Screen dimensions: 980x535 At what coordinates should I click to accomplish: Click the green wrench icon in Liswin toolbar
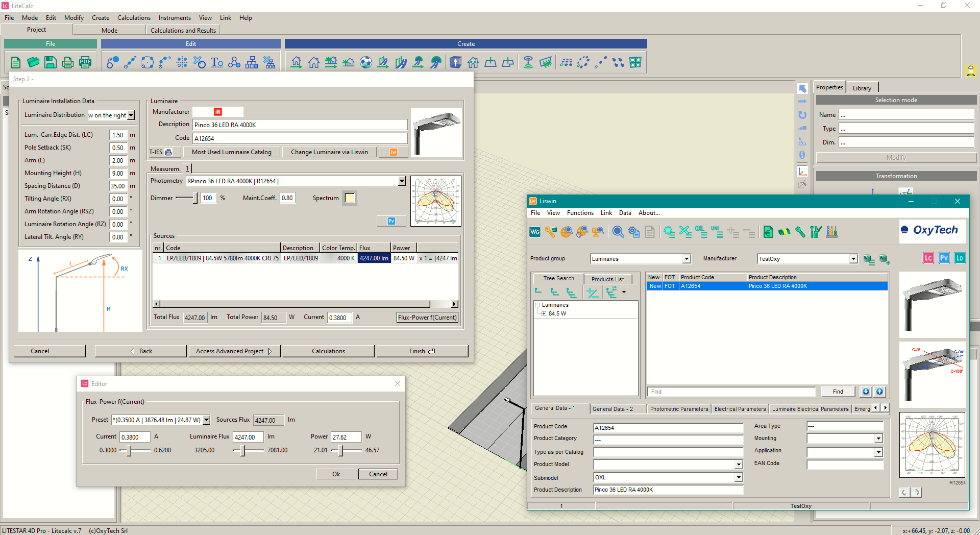coord(800,232)
